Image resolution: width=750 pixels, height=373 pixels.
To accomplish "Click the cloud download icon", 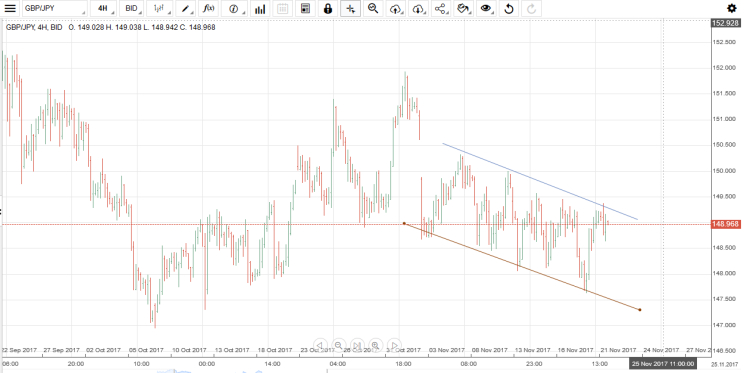I will (x=418, y=9).
